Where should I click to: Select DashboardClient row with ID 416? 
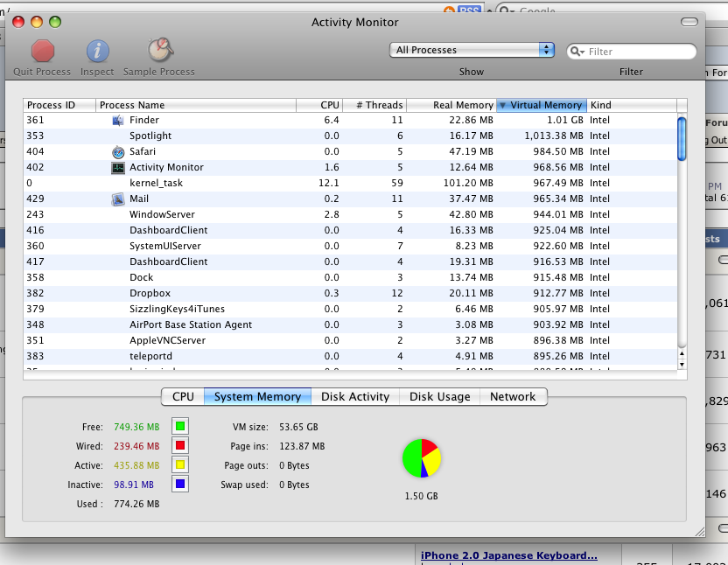(x=350, y=231)
